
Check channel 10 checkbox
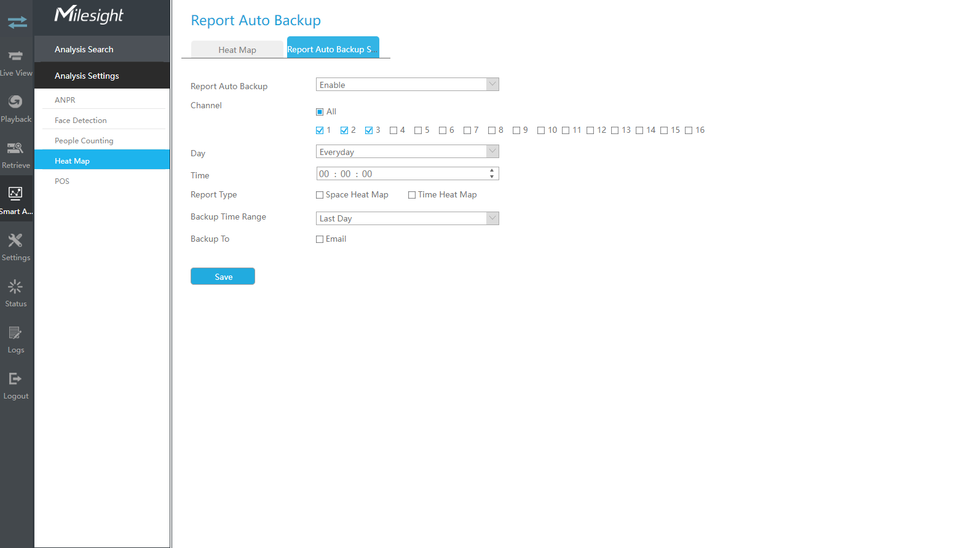(x=541, y=130)
